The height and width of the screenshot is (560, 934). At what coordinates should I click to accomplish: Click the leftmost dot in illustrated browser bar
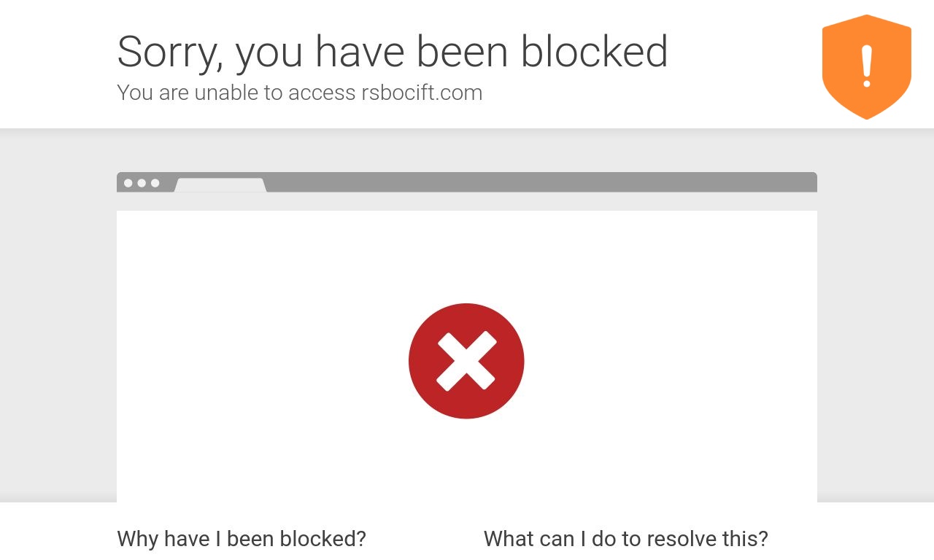(x=128, y=183)
